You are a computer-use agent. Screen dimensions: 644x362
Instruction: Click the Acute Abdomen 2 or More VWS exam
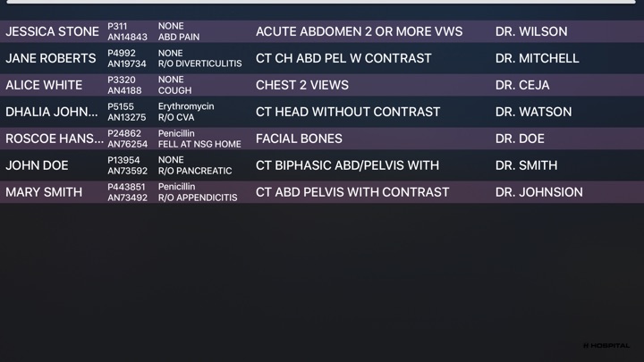tap(359, 31)
